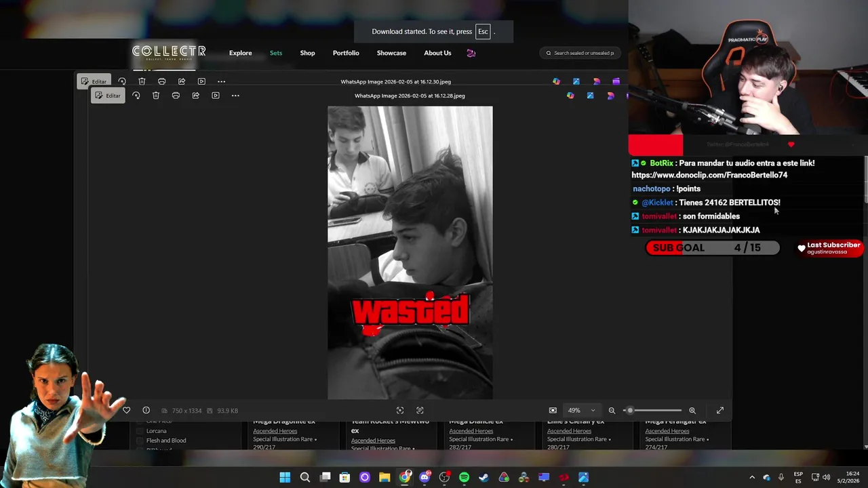Open About Us in Collectr navigation
Screen dimensions: 868x488
(437, 53)
